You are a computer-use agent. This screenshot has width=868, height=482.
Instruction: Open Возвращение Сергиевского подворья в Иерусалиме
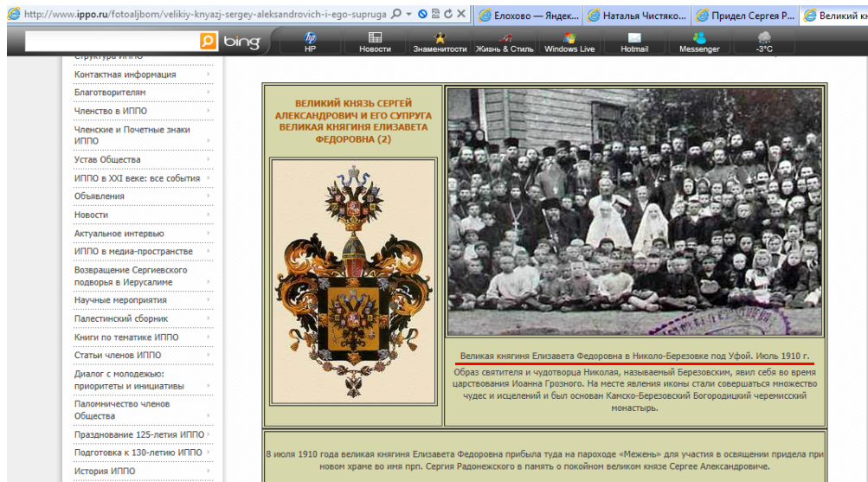[131, 276]
